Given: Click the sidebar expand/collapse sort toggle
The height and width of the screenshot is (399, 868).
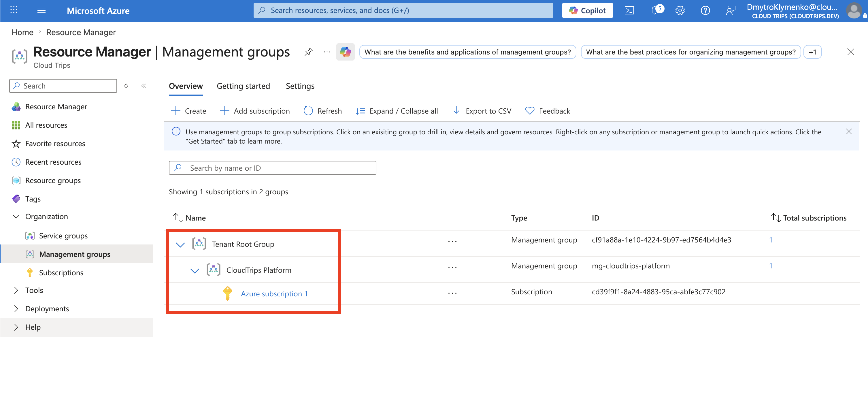Looking at the screenshot, I should pyautogui.click(x=126, y=86).
